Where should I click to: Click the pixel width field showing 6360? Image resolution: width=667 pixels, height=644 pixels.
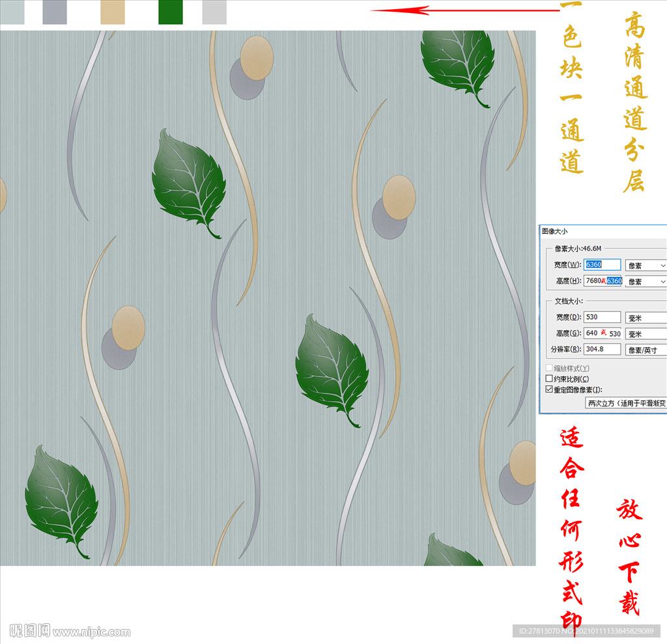point(602,264)
